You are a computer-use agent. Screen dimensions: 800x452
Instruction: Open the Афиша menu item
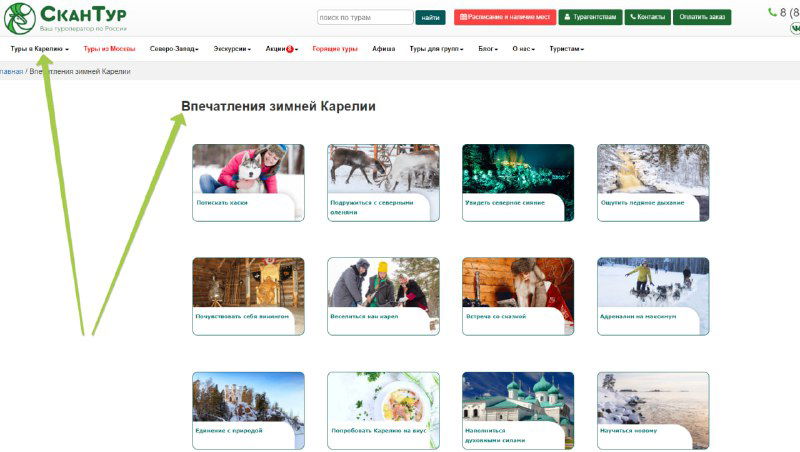[383, 49]
